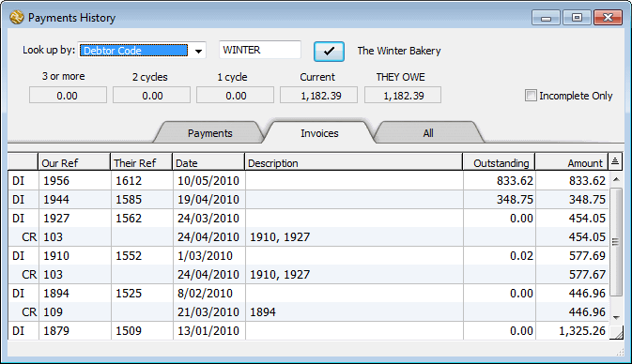Image resolution: width=632 pixels, height=364 pixels.
Task: Click the 2 cycles balance field
Action: tap(151, 96)
